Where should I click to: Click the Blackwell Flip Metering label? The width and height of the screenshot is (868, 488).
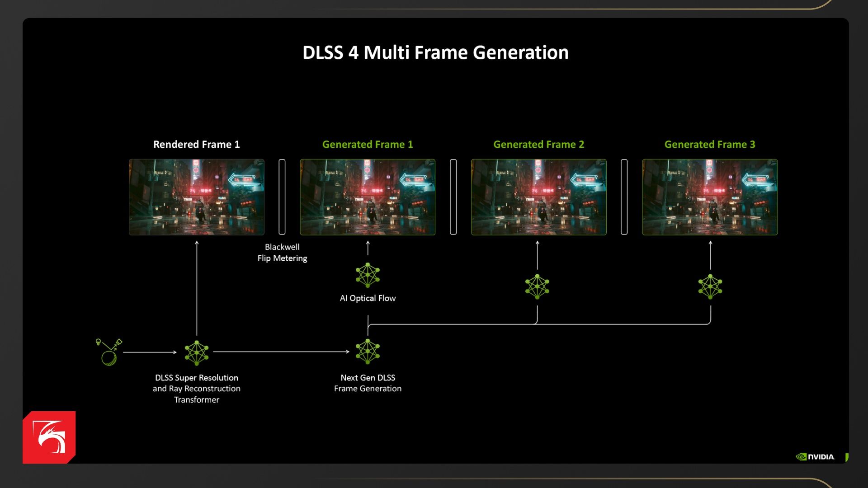pos(282,253)
